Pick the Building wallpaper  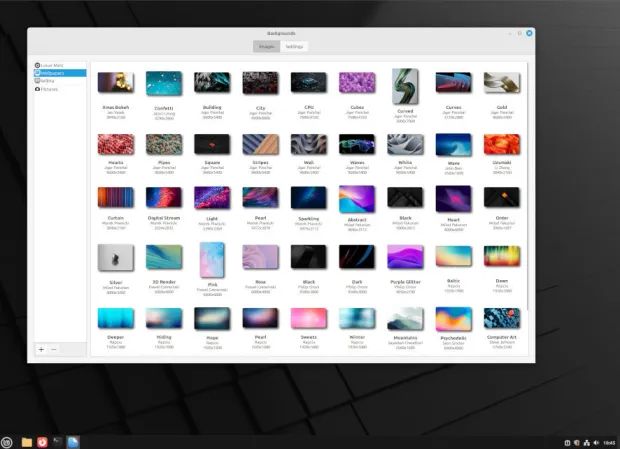tap(212, 82)
